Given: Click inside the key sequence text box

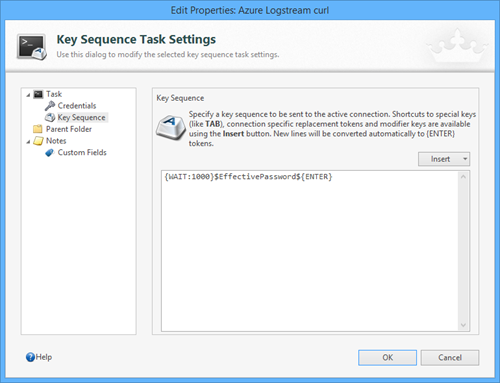Looking at the screenshot, I should tap(310, 251).
